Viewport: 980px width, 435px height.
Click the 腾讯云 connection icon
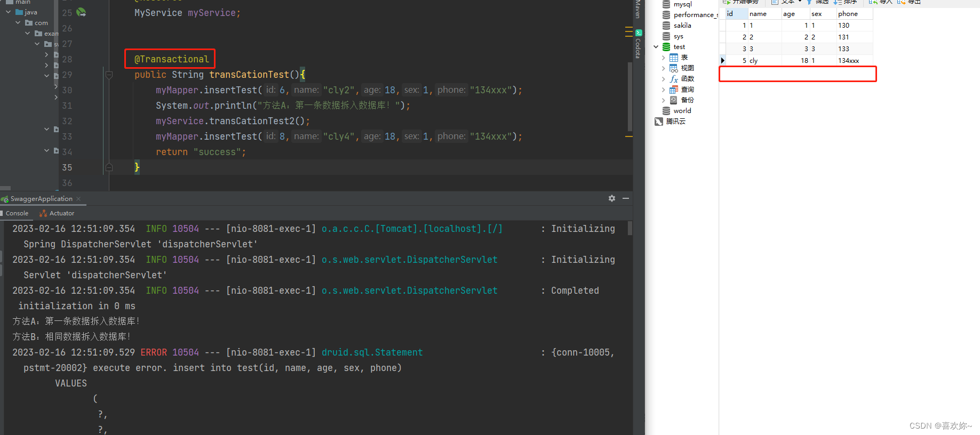pos(659,122)
